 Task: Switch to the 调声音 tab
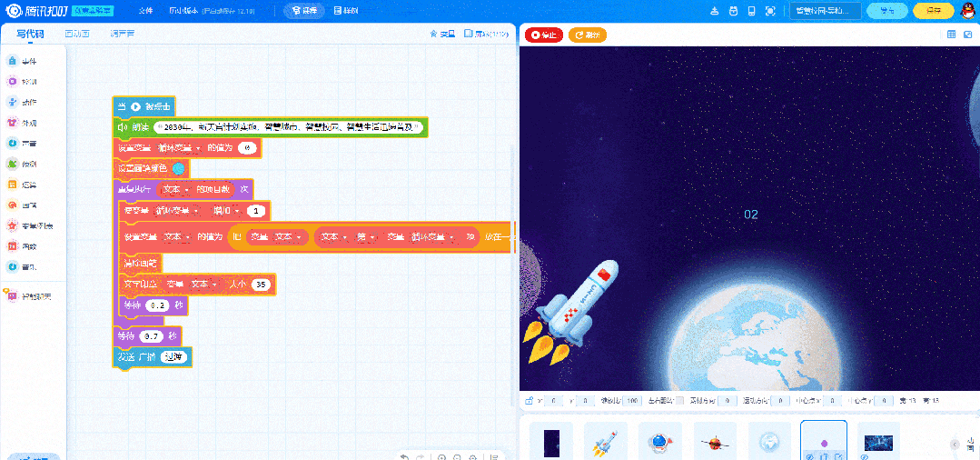pos(122,34)
